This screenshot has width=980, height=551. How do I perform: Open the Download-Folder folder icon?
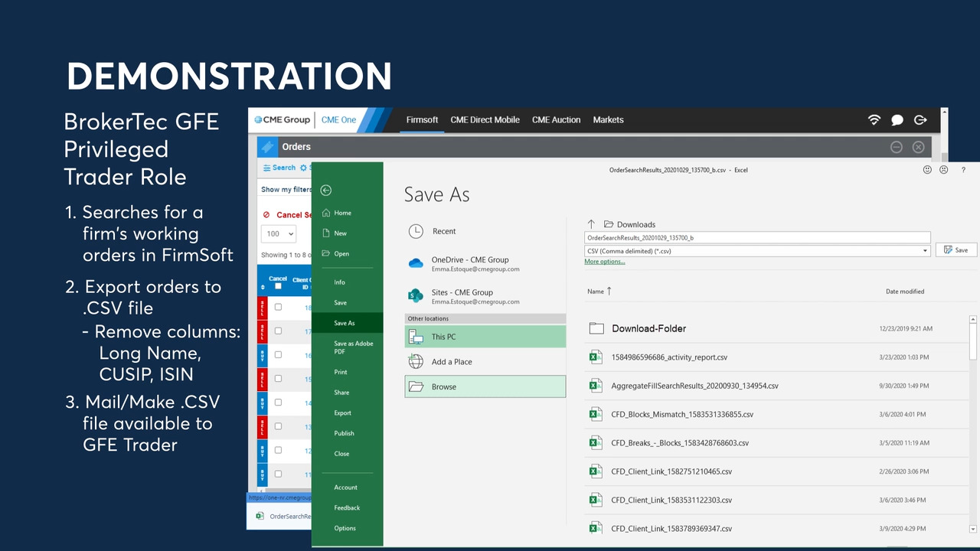click(596, 328)
